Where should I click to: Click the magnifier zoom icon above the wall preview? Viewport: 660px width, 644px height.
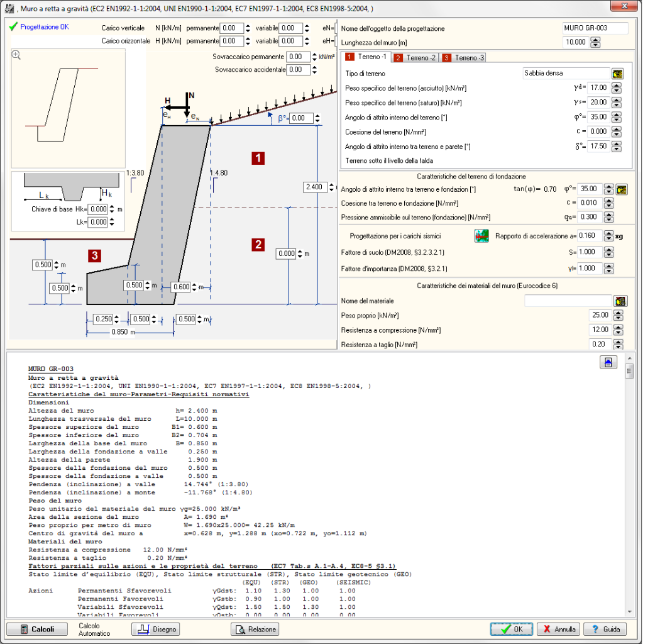tap(16, 55)
